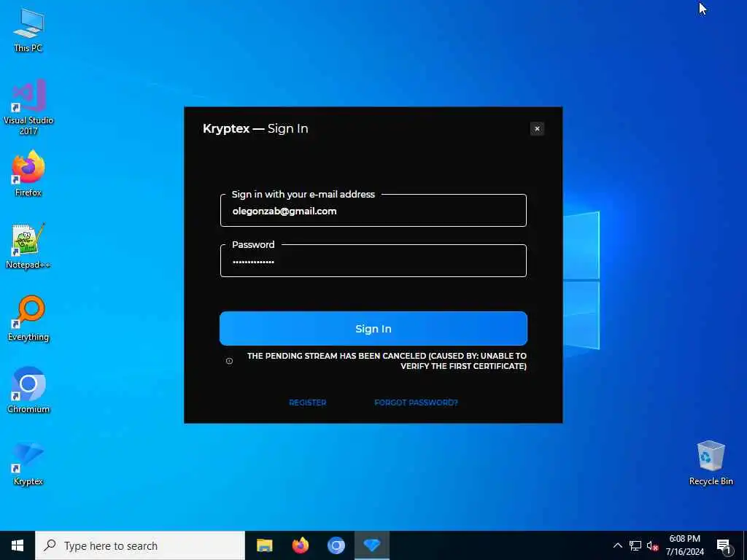
Task: Open the taskbar clock and date
Action: [685, 545]
